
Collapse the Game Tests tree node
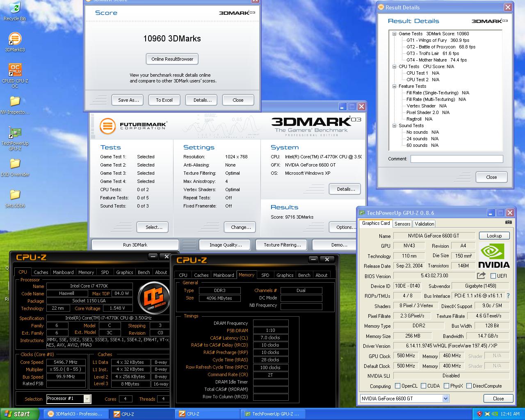point(394,34)
